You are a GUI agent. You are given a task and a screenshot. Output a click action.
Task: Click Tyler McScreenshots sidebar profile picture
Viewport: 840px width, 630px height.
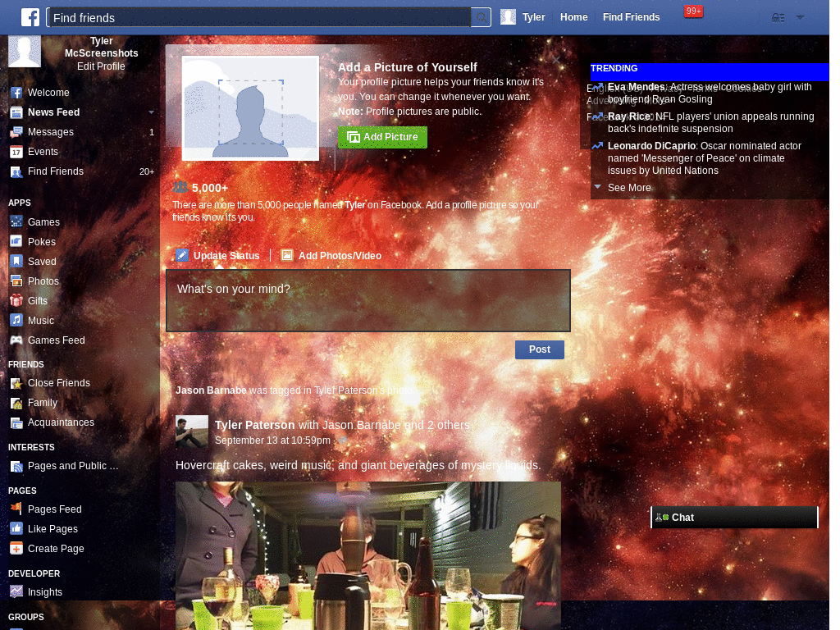25,52
